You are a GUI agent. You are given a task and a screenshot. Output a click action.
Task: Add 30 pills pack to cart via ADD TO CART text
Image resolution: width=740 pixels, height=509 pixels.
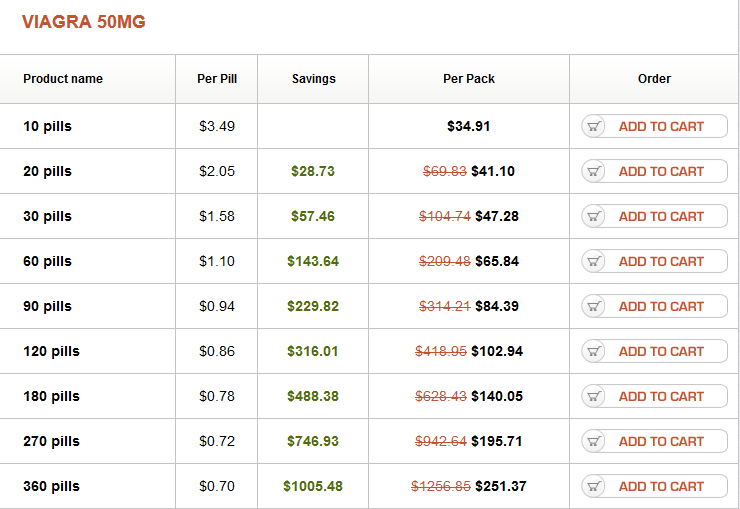tap(661, 216)
